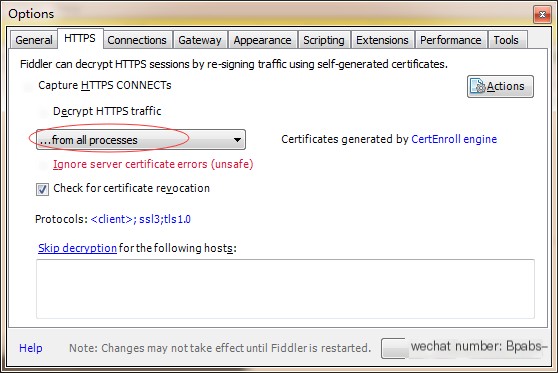Show the Extensions tab

tap(382, 40)
